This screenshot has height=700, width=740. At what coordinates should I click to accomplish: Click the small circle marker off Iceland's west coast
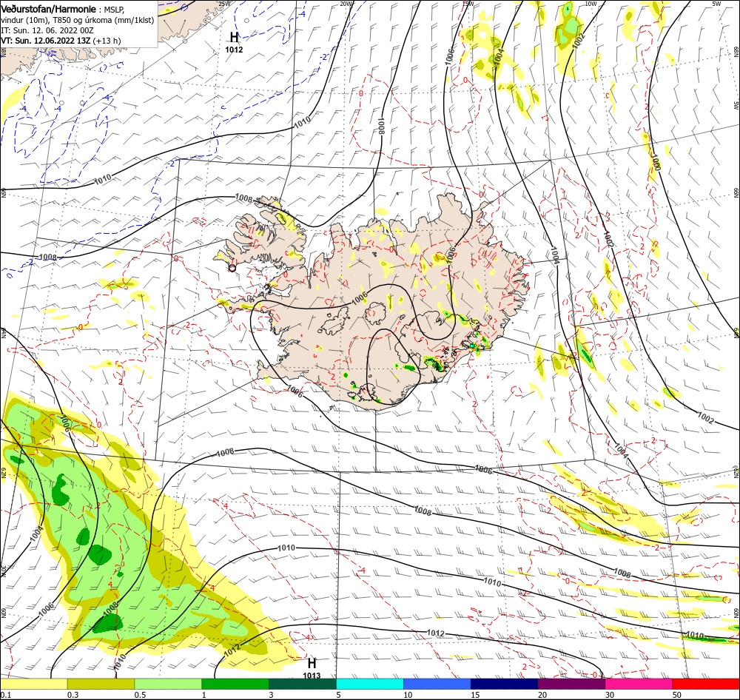tap(232, 268)
